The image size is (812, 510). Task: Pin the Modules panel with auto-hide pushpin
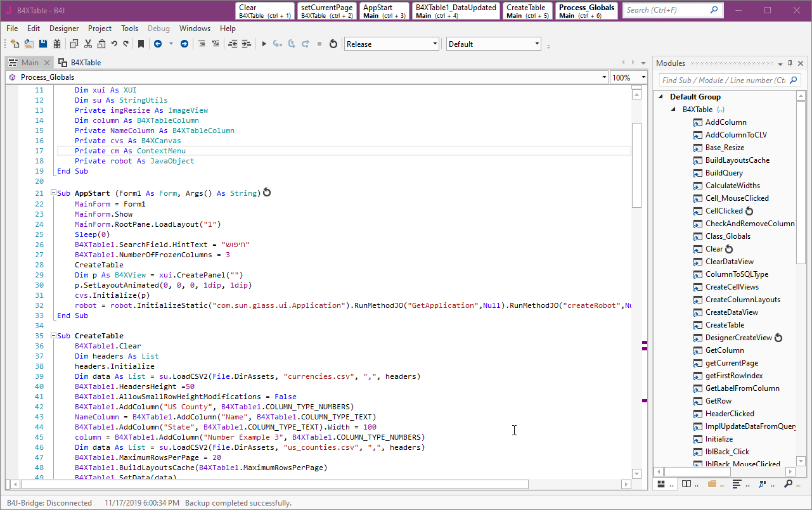790,63
